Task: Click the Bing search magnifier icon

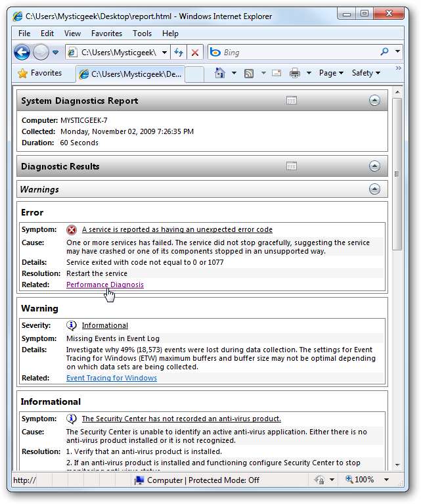Action: coord(384,52)
